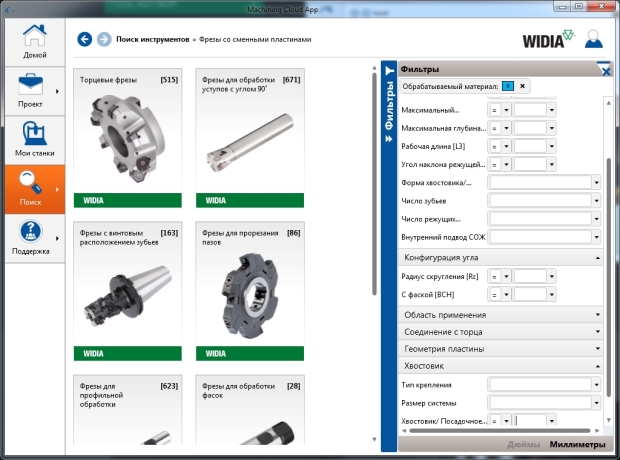Clear all filters funnel icon

(x=604, y=68)
